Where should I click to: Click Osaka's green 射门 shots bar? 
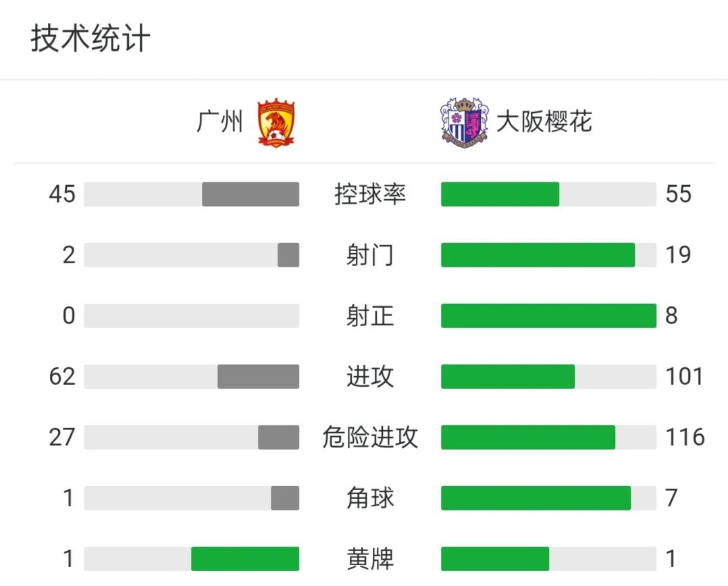coord(538,255)
